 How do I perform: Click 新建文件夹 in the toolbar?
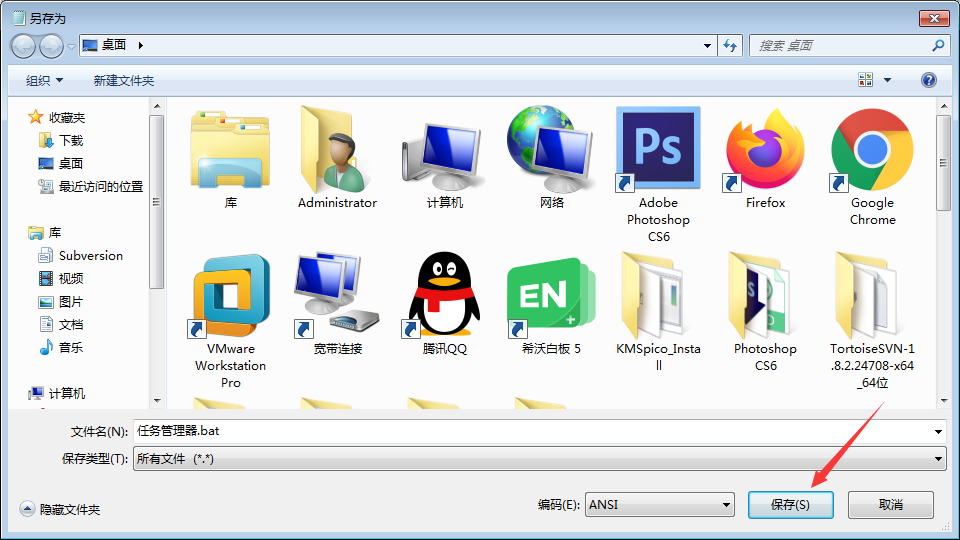124,80
